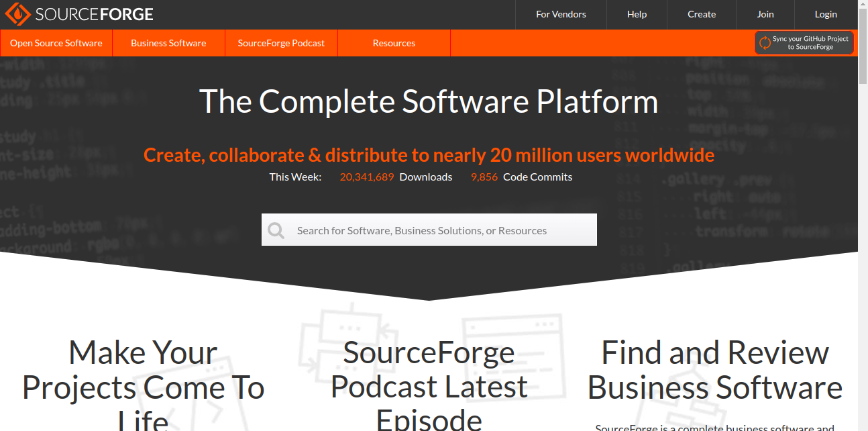This screenshot has width=868, height=431.
Task: Click the This Week label
Action: coord(295,177)
